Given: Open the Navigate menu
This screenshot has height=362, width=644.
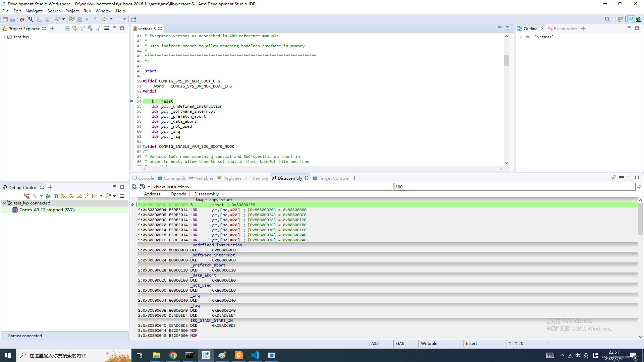Looking at the screenshot, I should 34,11.
